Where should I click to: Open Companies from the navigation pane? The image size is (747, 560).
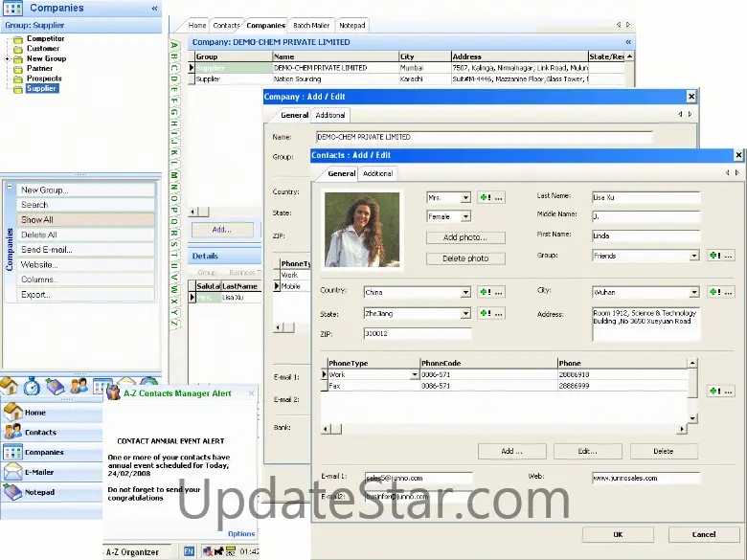click(x=52, y=453)
